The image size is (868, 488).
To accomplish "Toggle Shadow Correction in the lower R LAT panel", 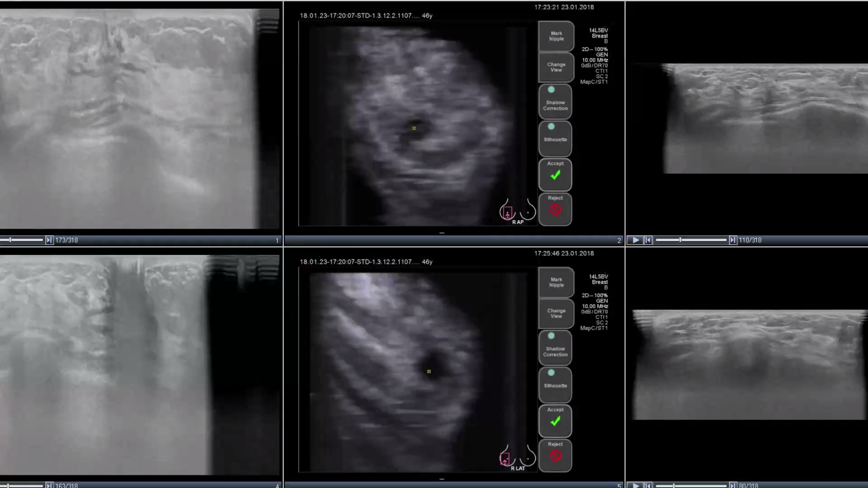I will pyautogui.click(x=555, y=348).
